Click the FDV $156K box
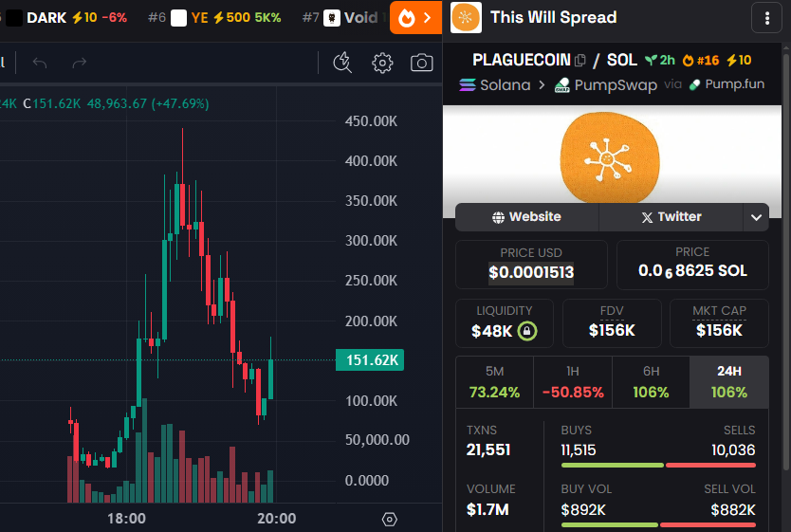The height and width of the screenshot is (532, 791). [x=612, y=323]
